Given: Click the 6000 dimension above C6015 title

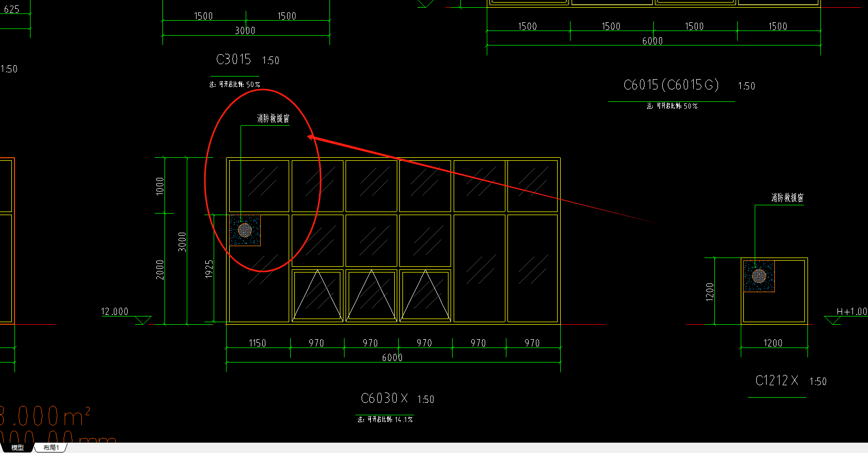Looking at the screenshot, I should coord(652,41).
